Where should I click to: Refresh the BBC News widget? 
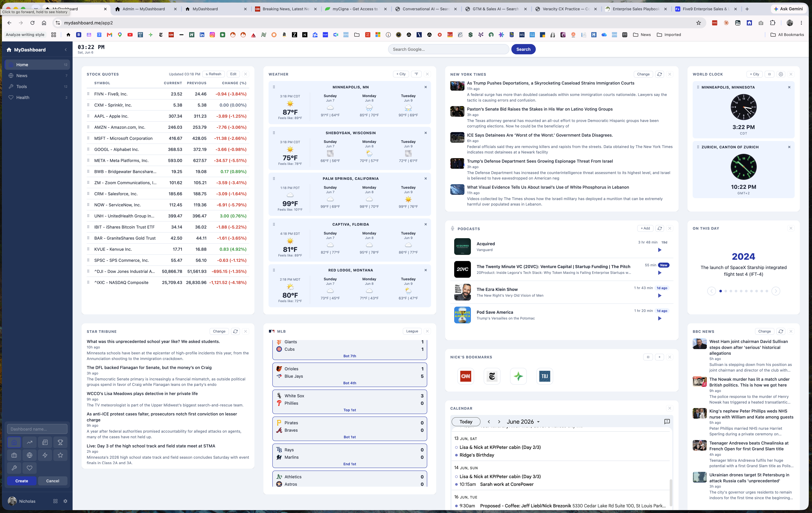point(781,331)
